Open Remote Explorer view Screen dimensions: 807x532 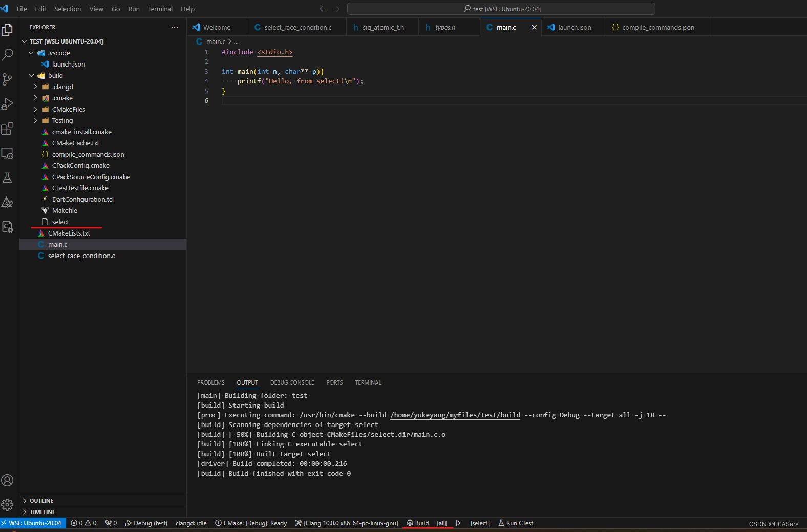pyautogui.click(x=7, y=153)
